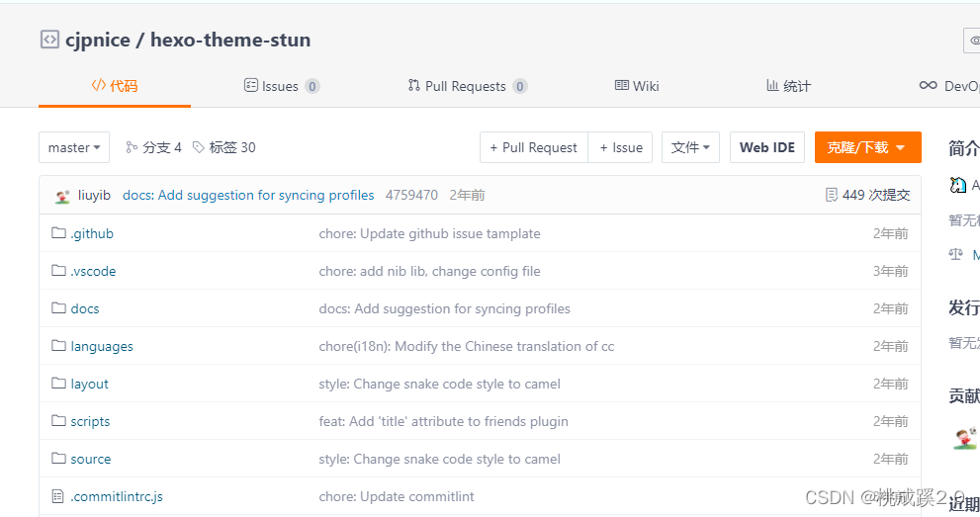980x517 pixels.
Task: Click the Pull Requests count badge 0
Action: (x=520, y=86)
